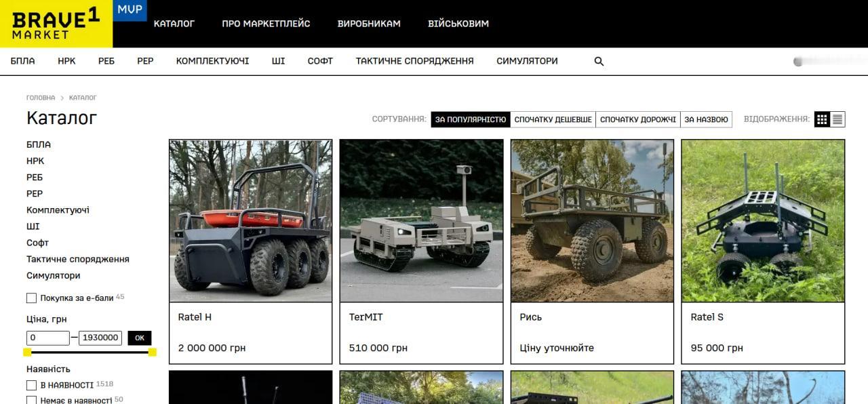
Task: Open the Головна breadcrumb link
Action: point(41,98)
